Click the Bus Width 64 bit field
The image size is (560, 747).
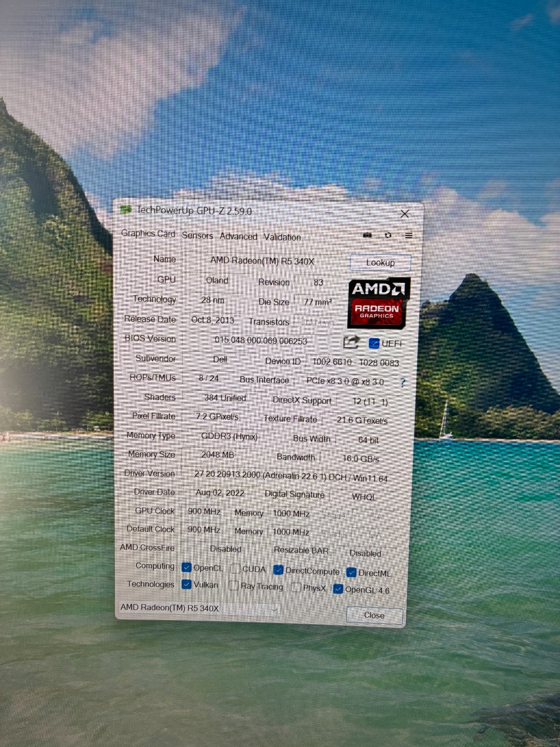(369, 440)
